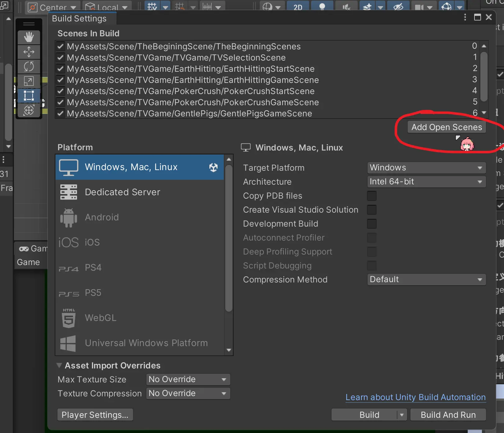Uncheck the PokerCrushGameScene scene

pos(61,102)
